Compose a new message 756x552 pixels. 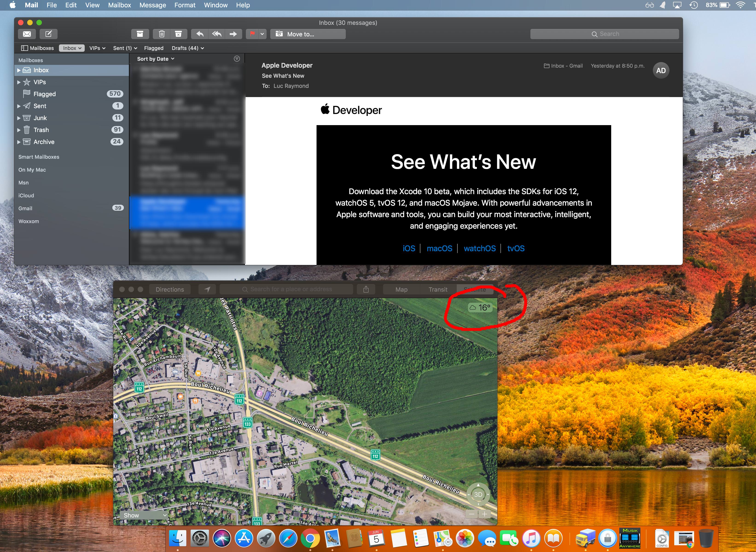point(49,34)
